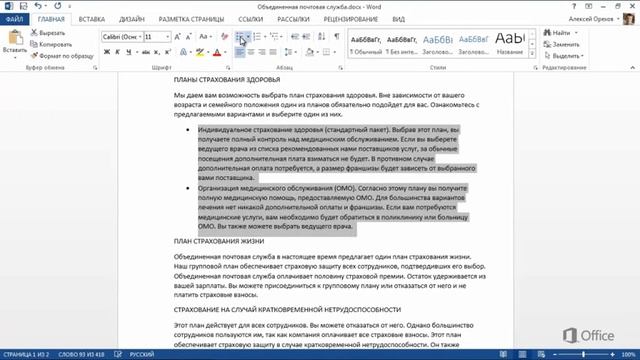Switch to the РЕЦЕНЗИРОВАНИЕ tab
Image resolution: width=640 pixels, height=360 pixels.
click(x=351, y=19)
